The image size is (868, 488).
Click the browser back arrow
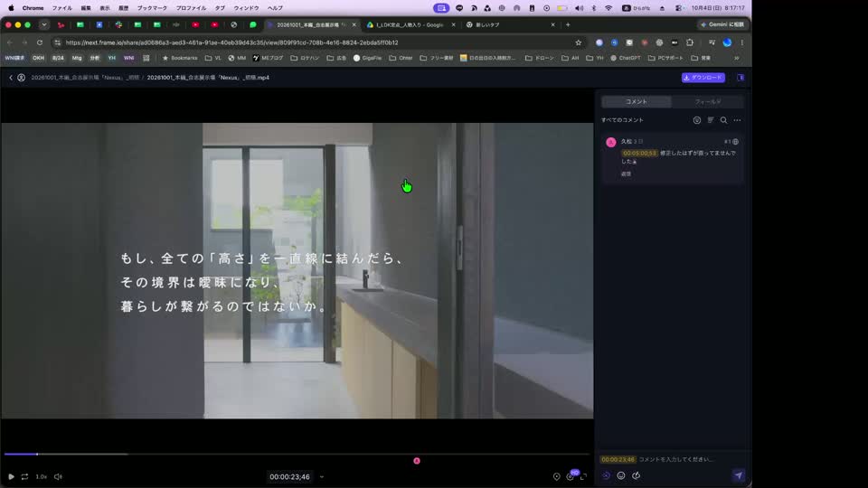10,42
